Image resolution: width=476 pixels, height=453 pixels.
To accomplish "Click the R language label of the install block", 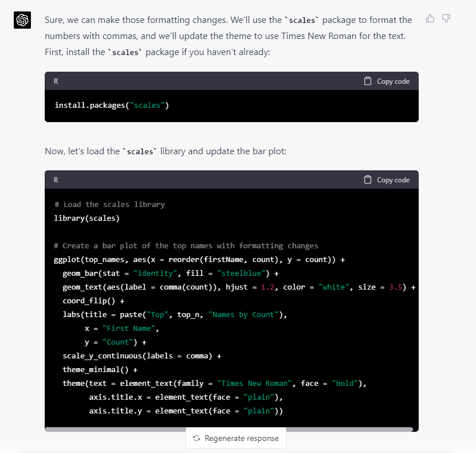I will tap(56, 81).
